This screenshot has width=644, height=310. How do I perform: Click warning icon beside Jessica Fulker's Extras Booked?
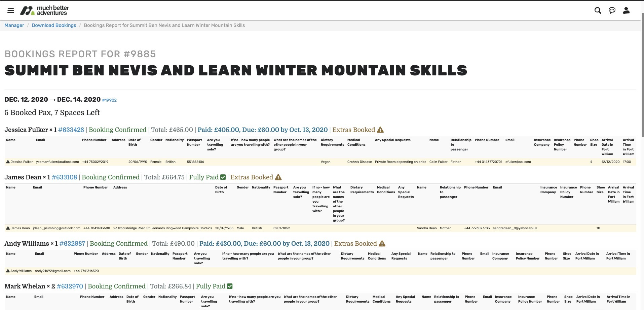pos(380,130)
